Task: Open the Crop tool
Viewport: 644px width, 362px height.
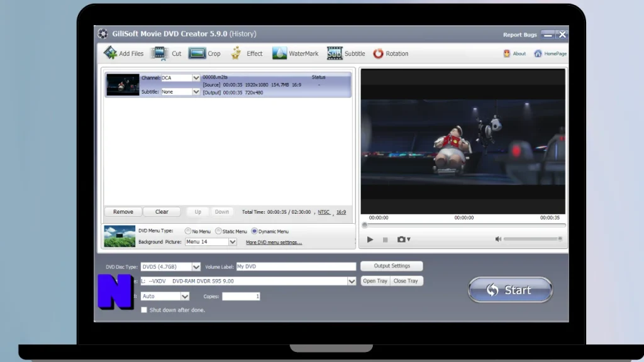Action: (204, 53)
